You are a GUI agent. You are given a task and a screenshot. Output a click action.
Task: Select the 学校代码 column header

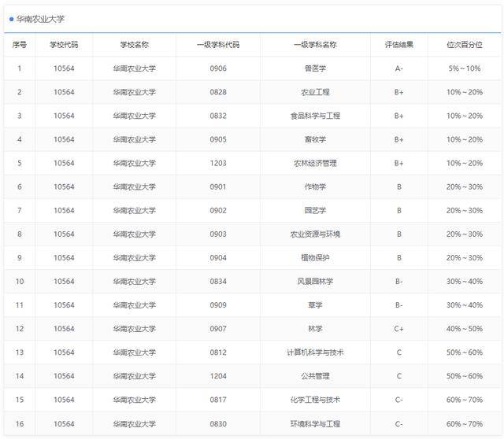(x=64, y=45)
